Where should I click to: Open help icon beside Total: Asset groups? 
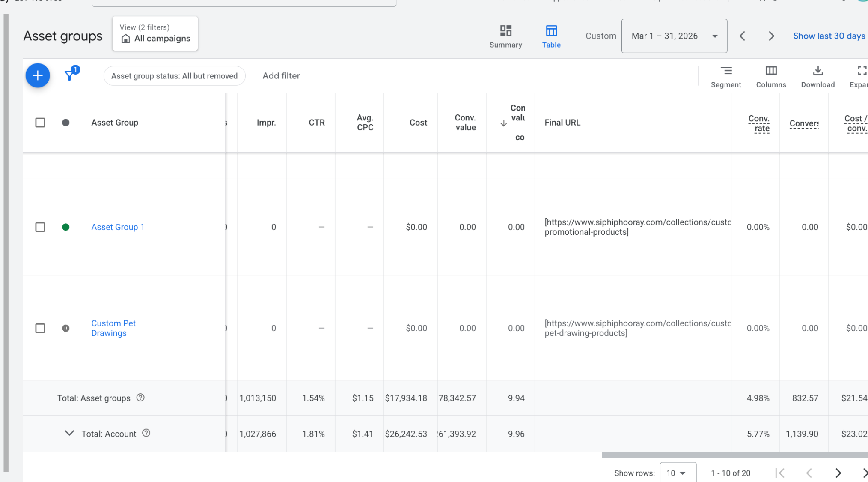140,398
